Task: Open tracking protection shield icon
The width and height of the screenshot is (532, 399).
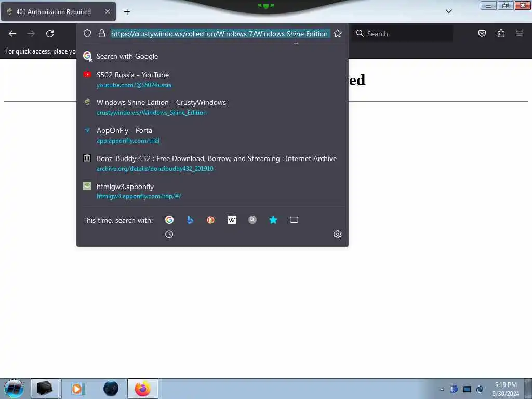Action: (x=87, y=33)
